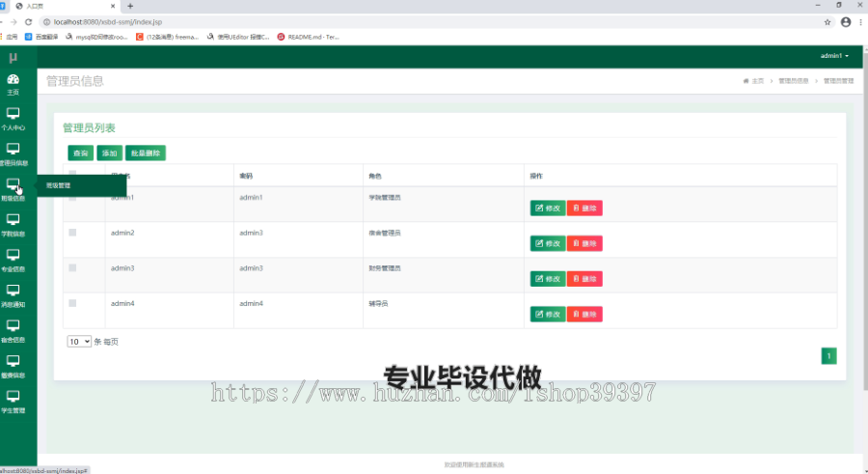Open 学院信息 in the sidebar
This screenshot has width=868, height=474.
click(14, 226)
